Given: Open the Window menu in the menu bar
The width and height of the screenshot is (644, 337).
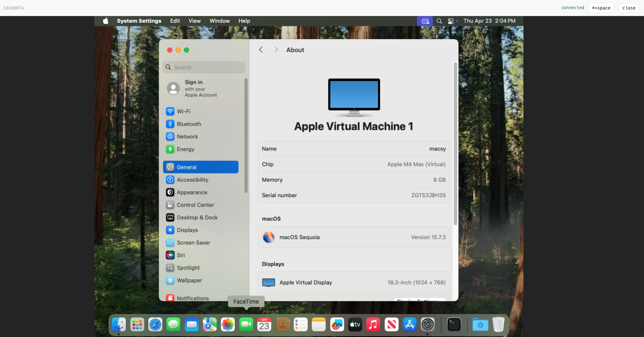Looking at the screenshot, I should (219, 21).
